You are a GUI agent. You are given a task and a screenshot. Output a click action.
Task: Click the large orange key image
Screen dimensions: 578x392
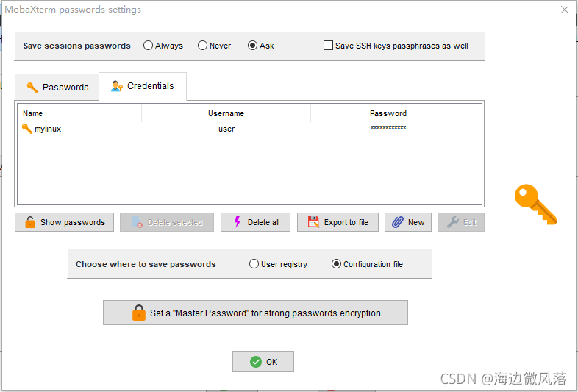(535, 204)
